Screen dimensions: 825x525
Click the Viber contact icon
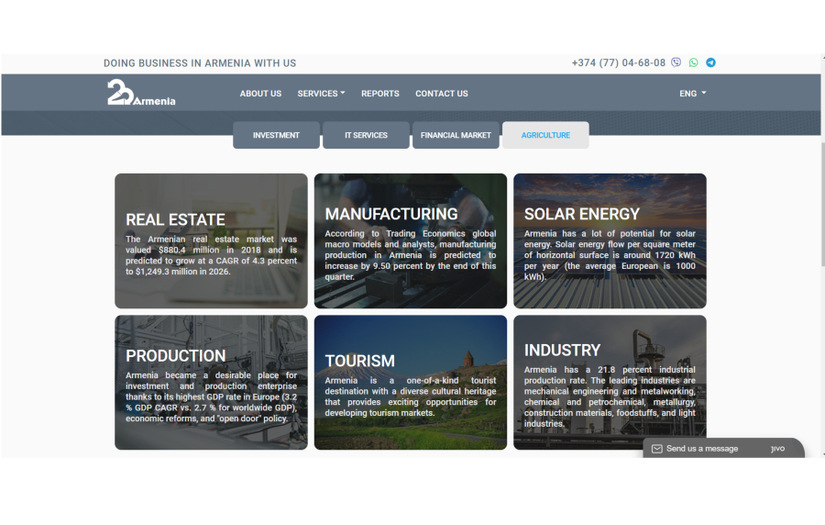tap(676, 63)
